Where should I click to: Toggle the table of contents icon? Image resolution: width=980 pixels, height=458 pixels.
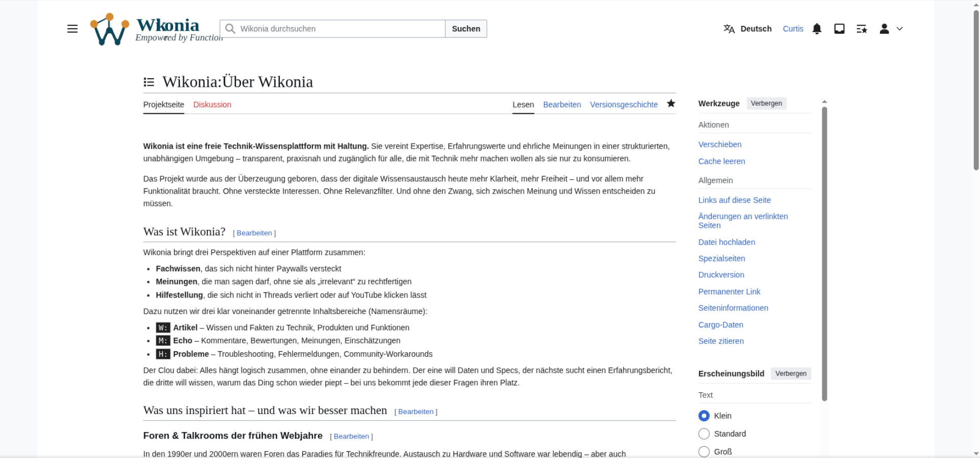point(149,82)
